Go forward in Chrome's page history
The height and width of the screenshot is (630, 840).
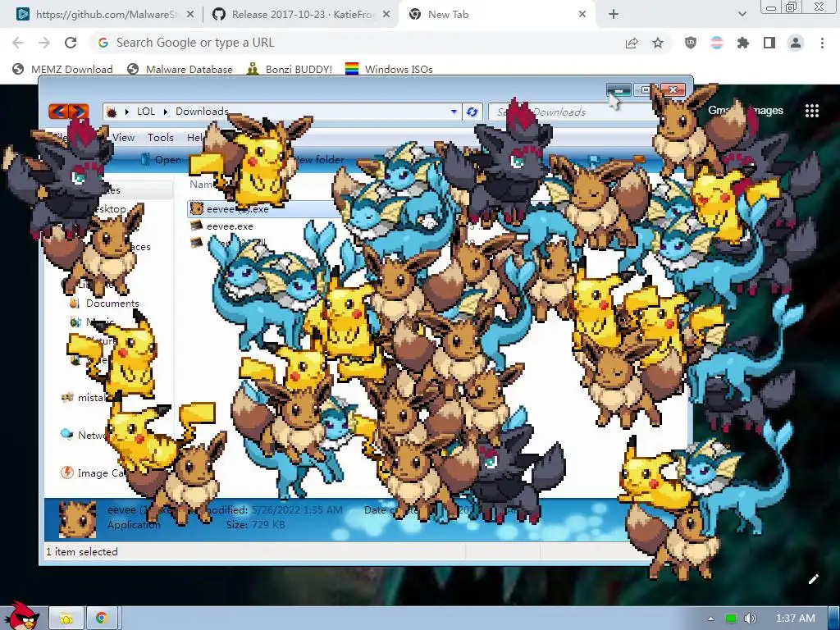[x=44, y=43]
